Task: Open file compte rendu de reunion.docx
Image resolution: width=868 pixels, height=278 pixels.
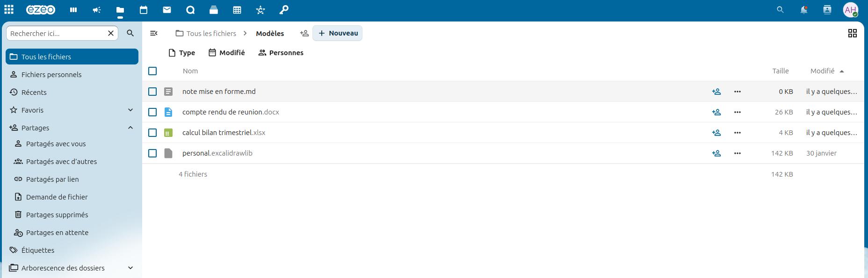Action: 231,112
